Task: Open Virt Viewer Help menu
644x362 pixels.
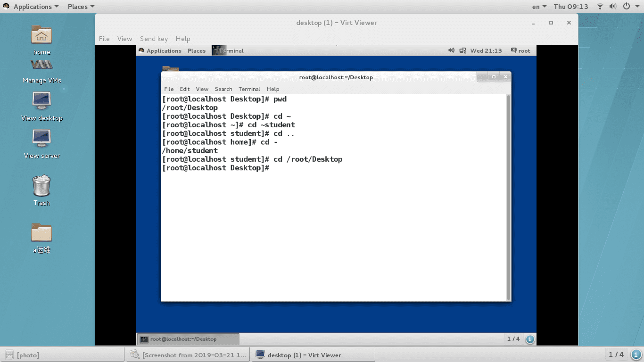Action: click(x=183, y=39)
